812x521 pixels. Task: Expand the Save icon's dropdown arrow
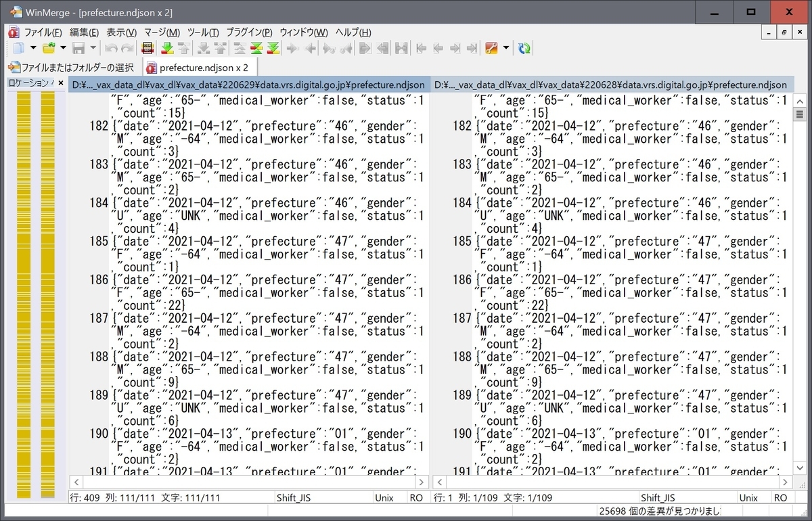coord(93,48)
